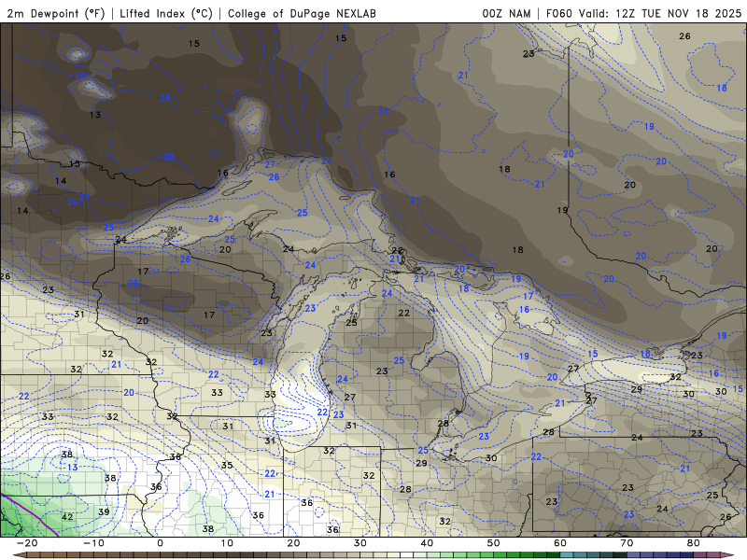The image size is (747, 560).
Task: Click the "-20" color scale label
Action: [27, 543]
